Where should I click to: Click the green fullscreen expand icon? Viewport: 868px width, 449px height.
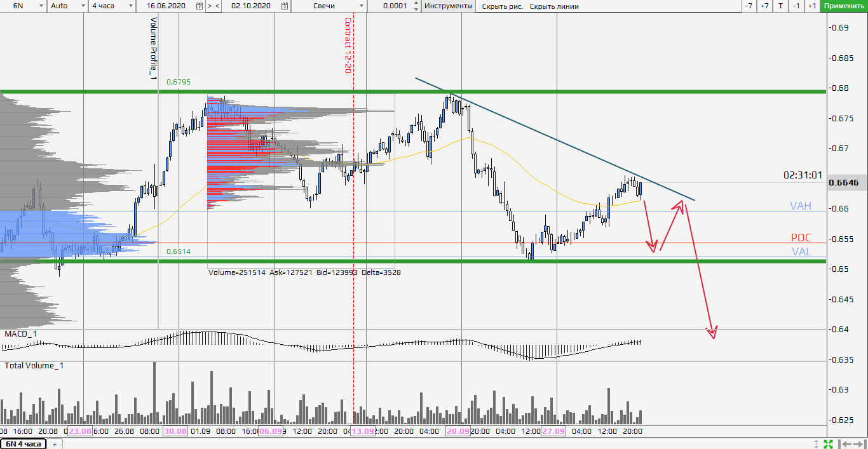point(829,443)
